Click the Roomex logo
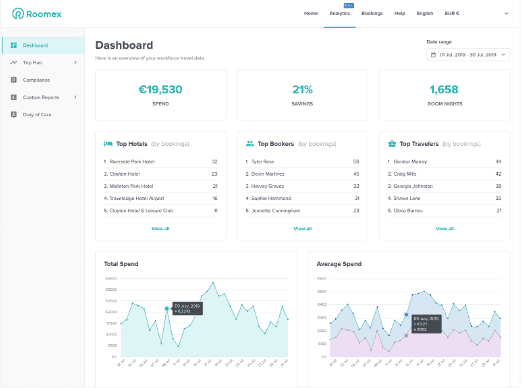 pyautogui.click(x=37, y=14)
